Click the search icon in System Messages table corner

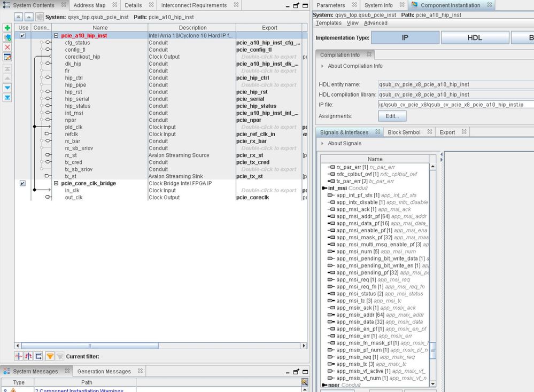click(x=305, y=382)
